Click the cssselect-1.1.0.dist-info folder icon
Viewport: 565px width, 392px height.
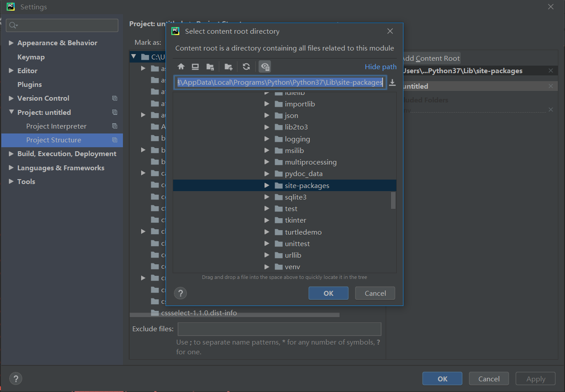pos(155,313)
